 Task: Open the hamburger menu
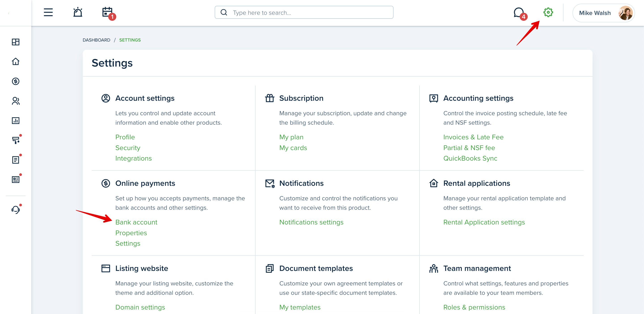48,12
